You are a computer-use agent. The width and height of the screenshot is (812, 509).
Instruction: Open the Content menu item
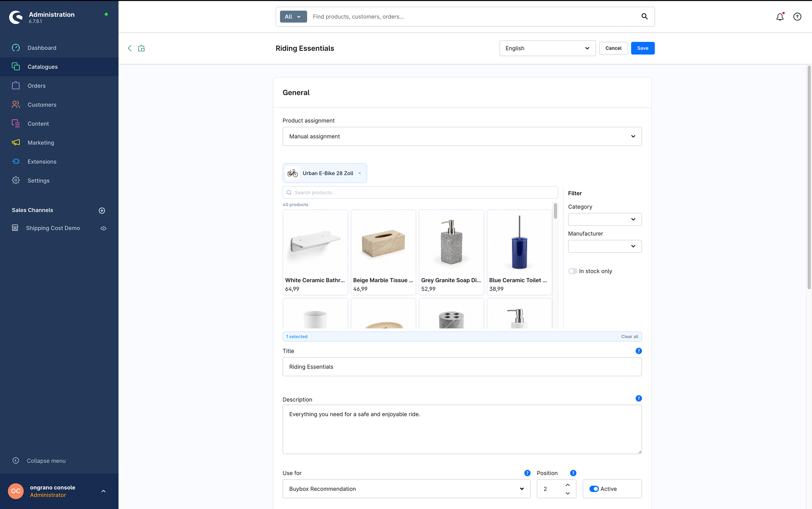click(59, 124)
